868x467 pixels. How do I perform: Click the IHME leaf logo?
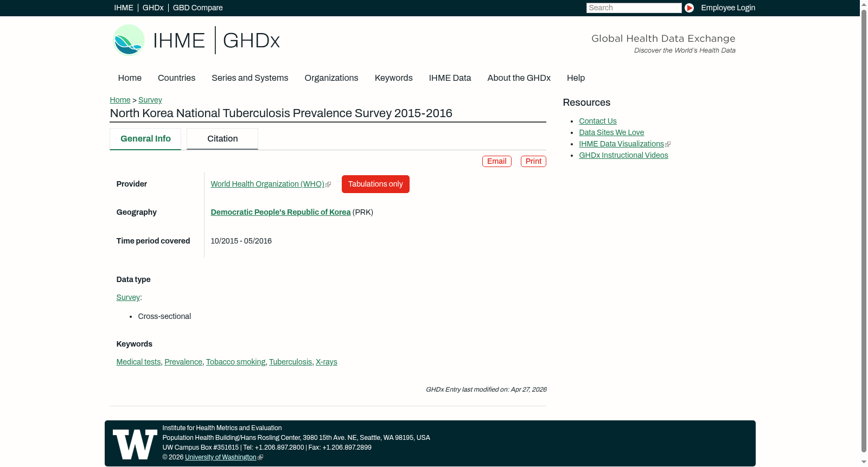pyautogui.click(x=129, y=40)
